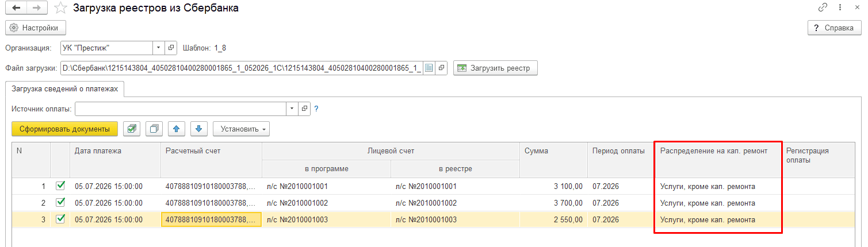The image size is (868, 247).
Task: Open the organization УК Престиж card icon
Action: [x=171, y=48]
